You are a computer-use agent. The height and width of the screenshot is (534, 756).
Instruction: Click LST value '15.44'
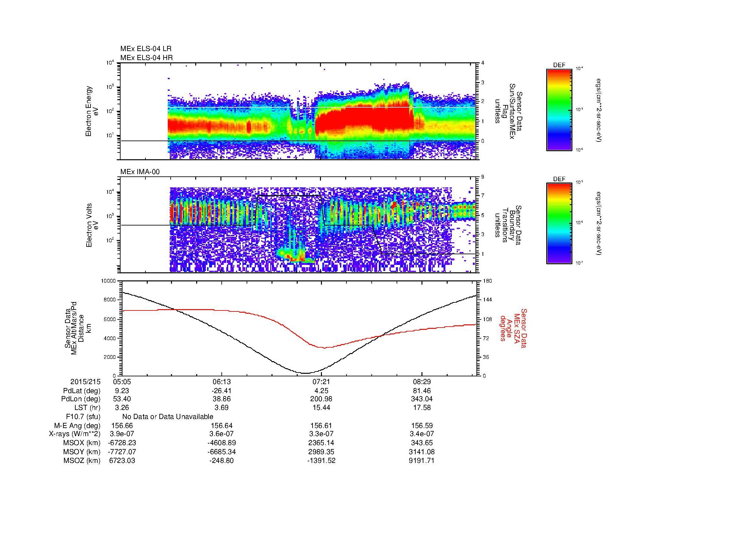321,408
